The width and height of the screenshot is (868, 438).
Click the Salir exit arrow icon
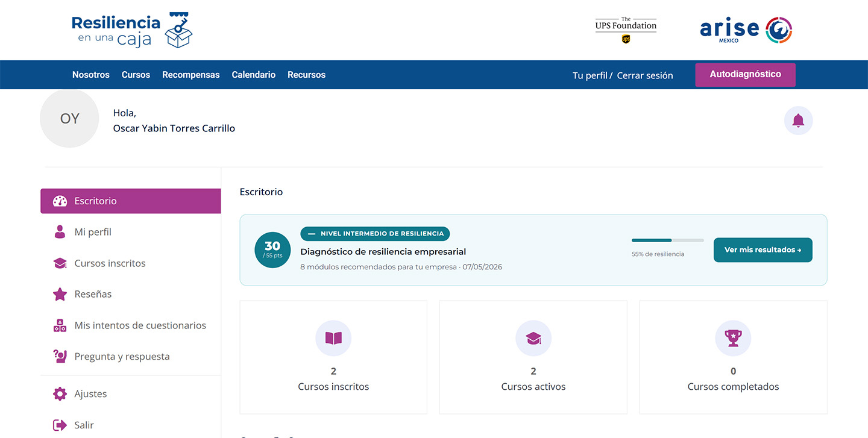[60, 425]
